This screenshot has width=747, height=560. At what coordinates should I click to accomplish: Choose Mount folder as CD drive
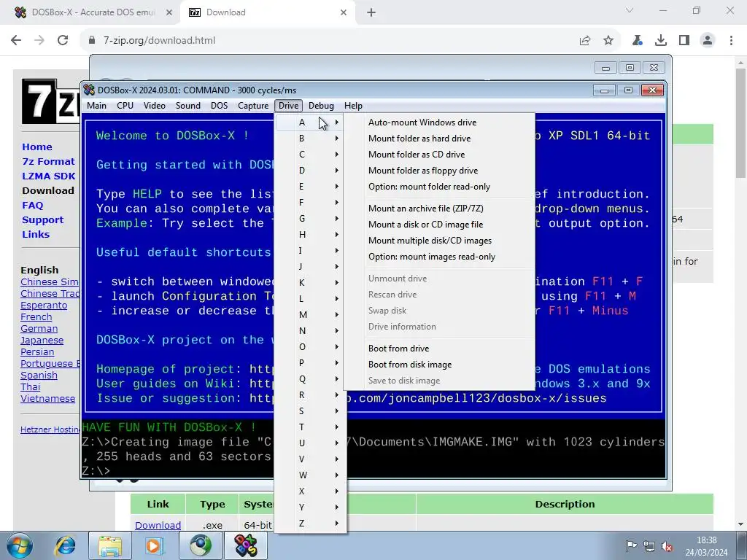438,155
